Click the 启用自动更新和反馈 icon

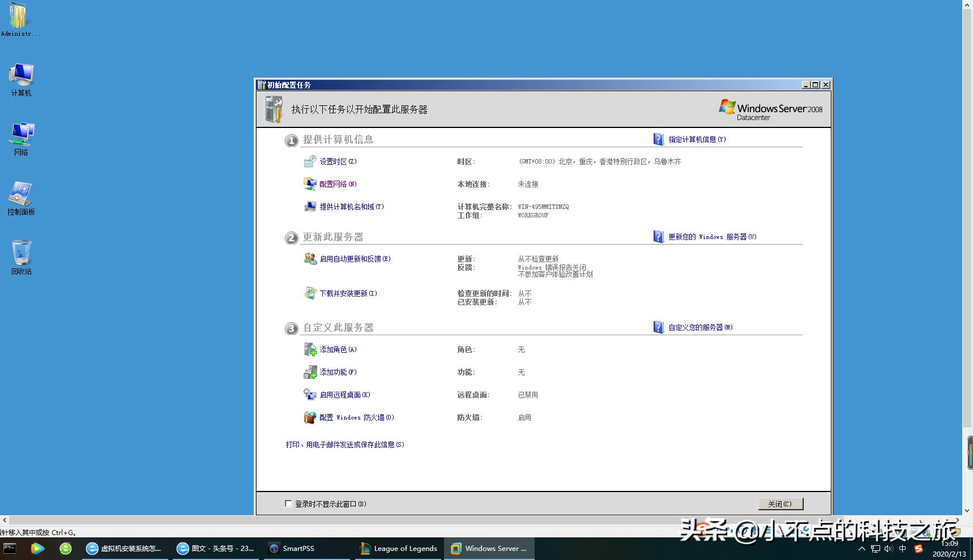pos(310,259)
